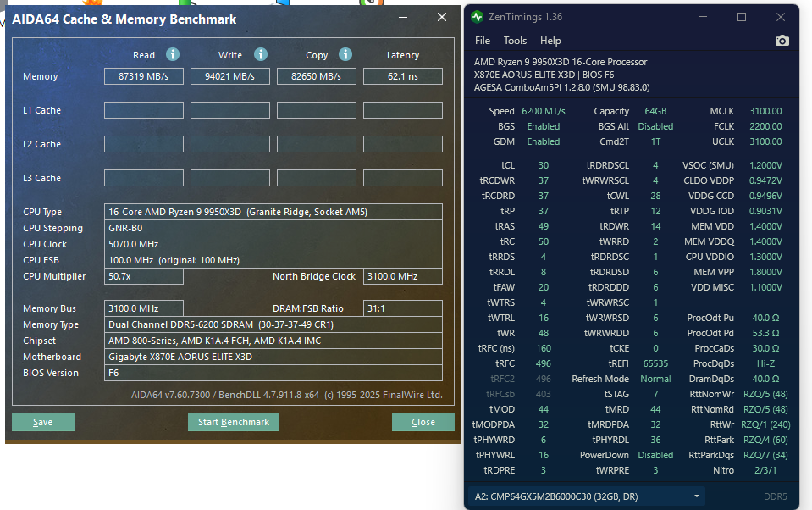Image resolution: width=812 pixels, height=510 pixels.
Task: Click the Copy info icon
Action: [345, 54]
